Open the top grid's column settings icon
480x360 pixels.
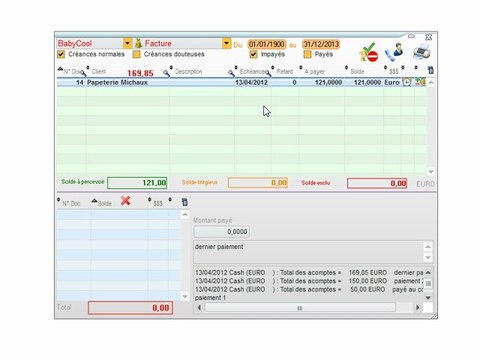(x=431, y=70)
